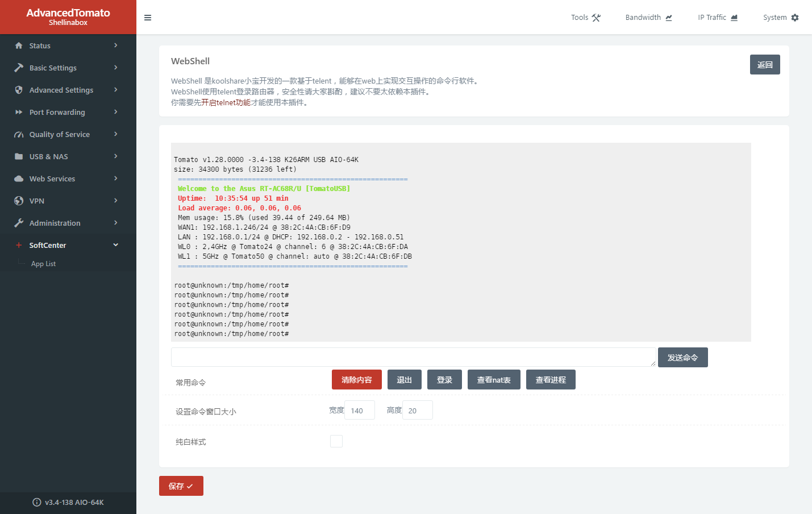Toggle the 纯白样式 checkbox
Viewport: 812px width, 514px height.
[336, 441]
